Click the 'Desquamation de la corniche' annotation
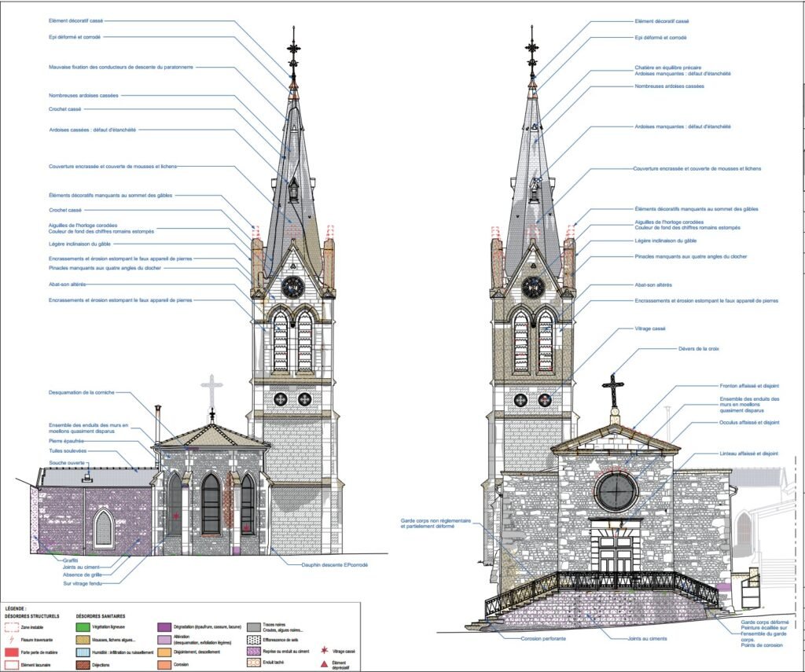The image size is (805, 672). (82, 392)
